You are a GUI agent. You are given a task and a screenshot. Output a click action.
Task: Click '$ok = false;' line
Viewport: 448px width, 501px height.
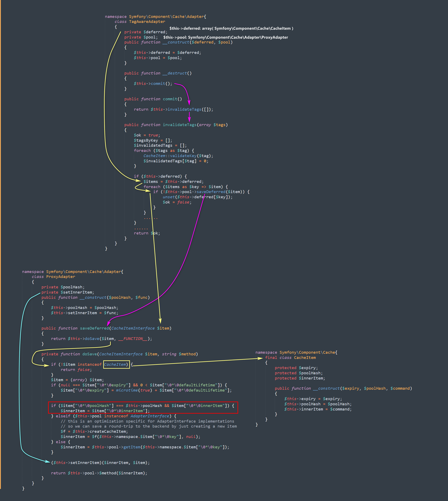pyautogui.click(x=177, y=202)
